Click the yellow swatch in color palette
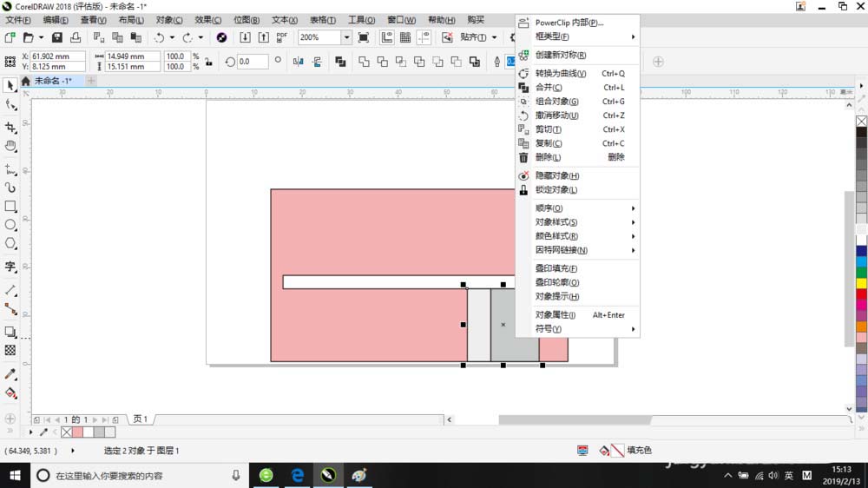This screenshot has width=868, height=488. point(861,283)
